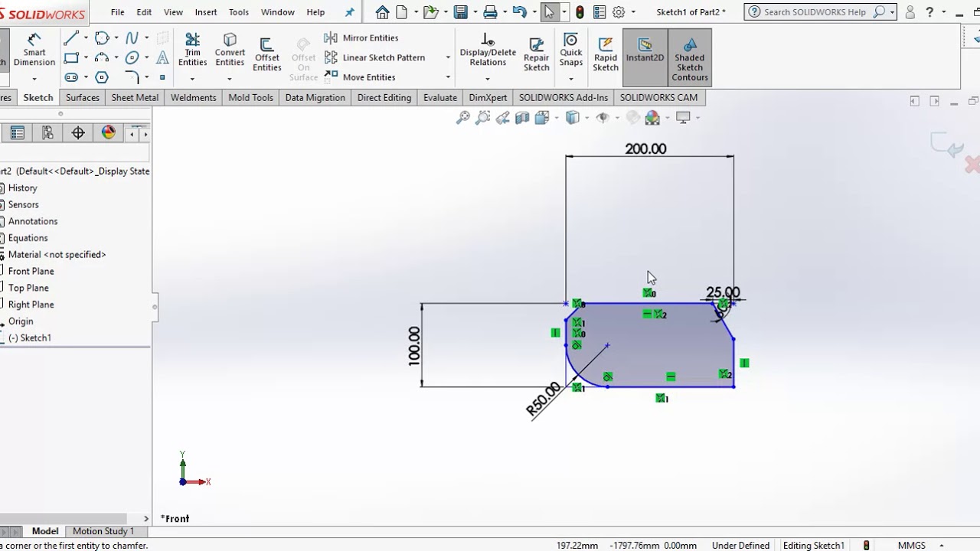The width and height of the screenshot is (980, 551).
Task: Click the Rapid Sketch icon
Action: click(x=606, y=55)
